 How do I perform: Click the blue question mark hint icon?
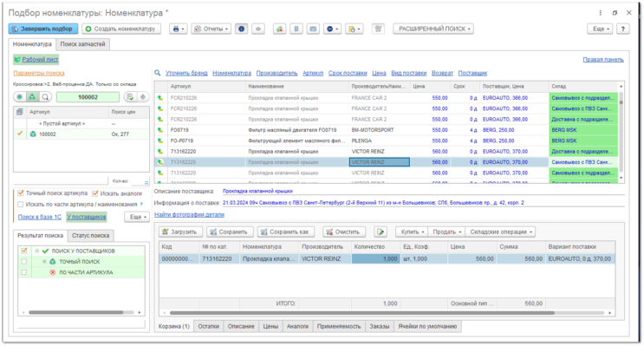pyautogui.click(x=141, y=205)
